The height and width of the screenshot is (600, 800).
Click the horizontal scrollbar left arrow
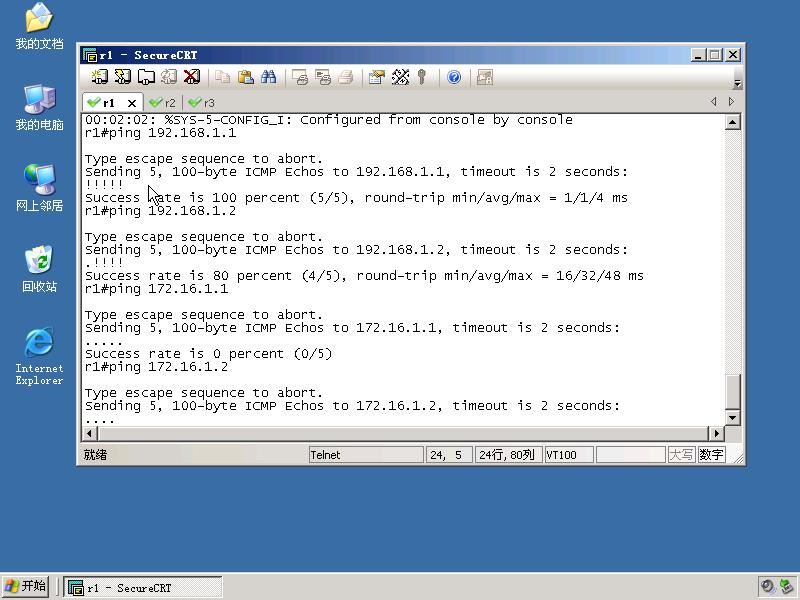click(x=90, y=434)
